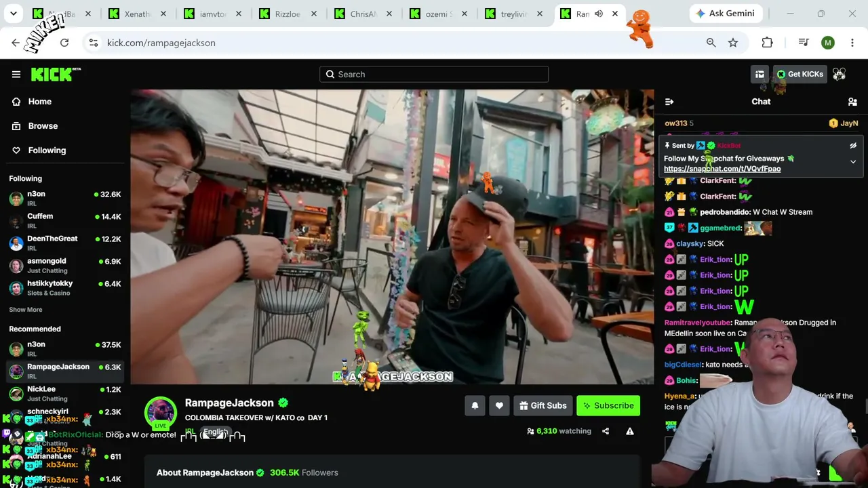Click the search magnifier in Kick search
Image resolution: width=868 pixels, height=488 pixels.
point(330,75)
